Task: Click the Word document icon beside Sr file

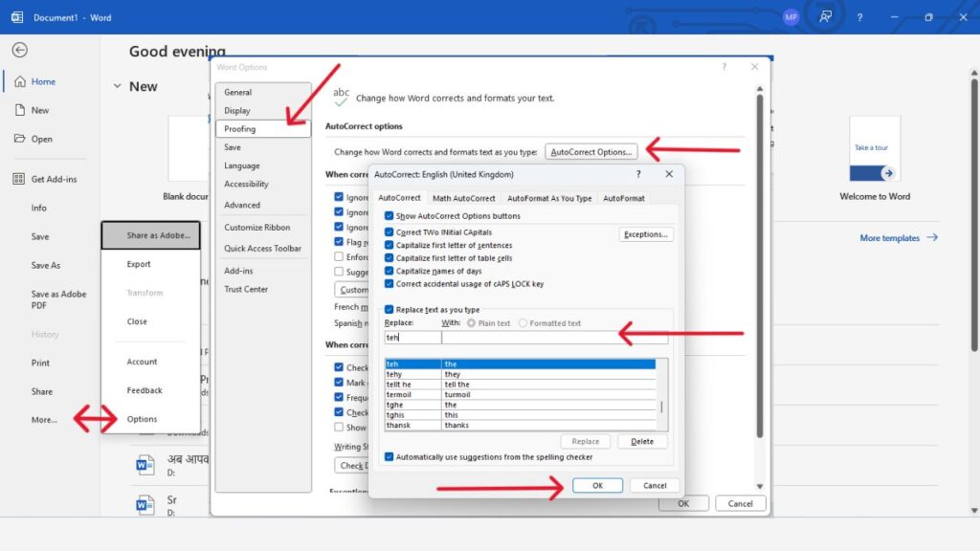Action: [145, 502]
